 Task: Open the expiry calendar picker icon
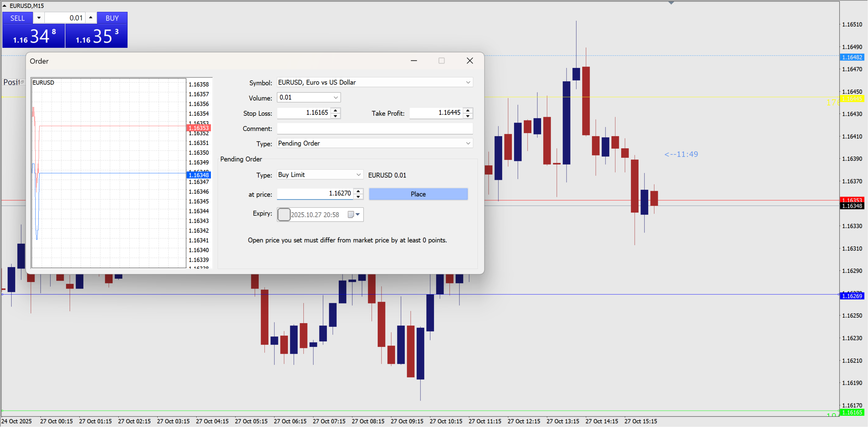[x=351, y=215]
